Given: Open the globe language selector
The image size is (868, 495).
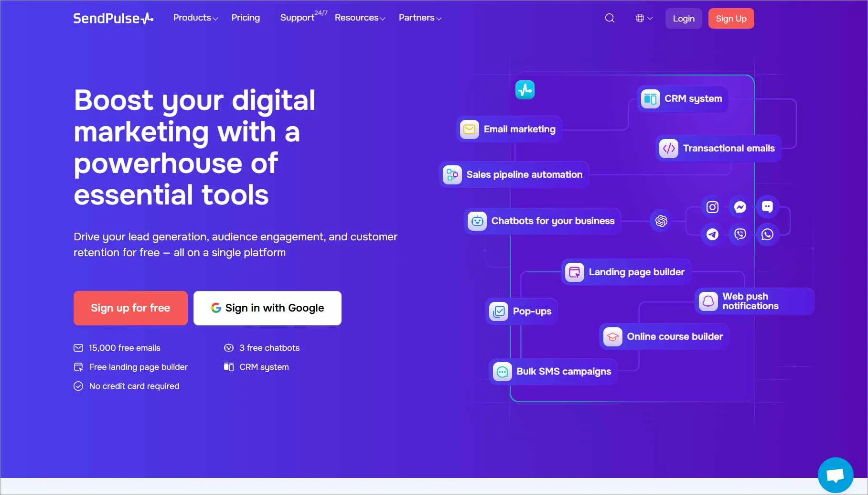Looking at the screenshot, I should [x=644, y=18].
